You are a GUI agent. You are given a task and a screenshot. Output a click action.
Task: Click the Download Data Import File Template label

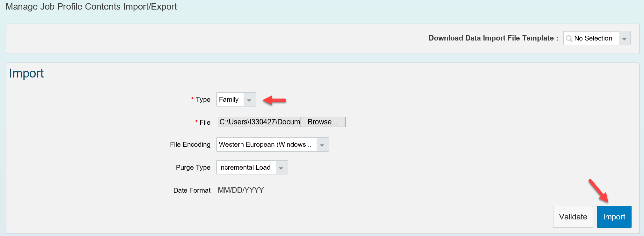click(493, 38)
